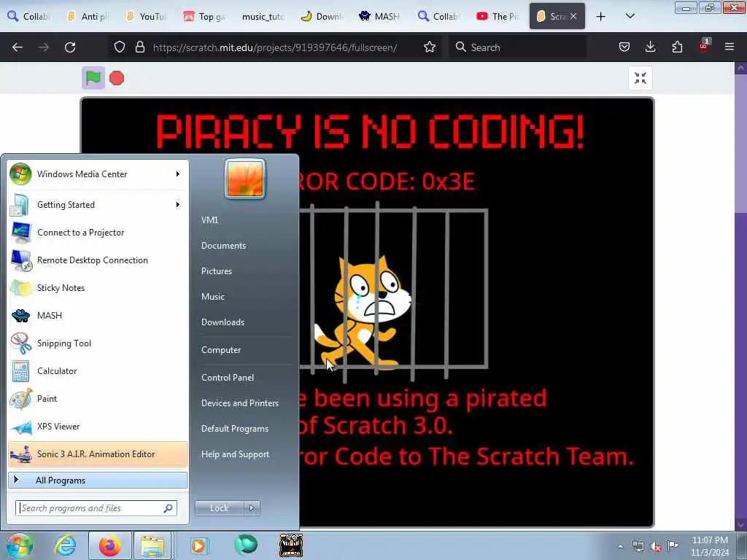
Task: Open Control Panel
Action: pyautogui.click(x=228, y=378)
